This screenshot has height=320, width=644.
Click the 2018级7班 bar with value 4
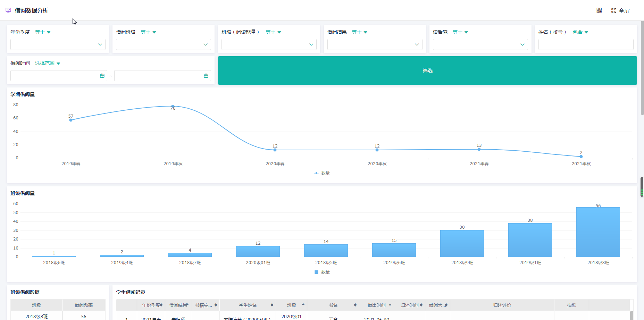[x=190, y=255]
